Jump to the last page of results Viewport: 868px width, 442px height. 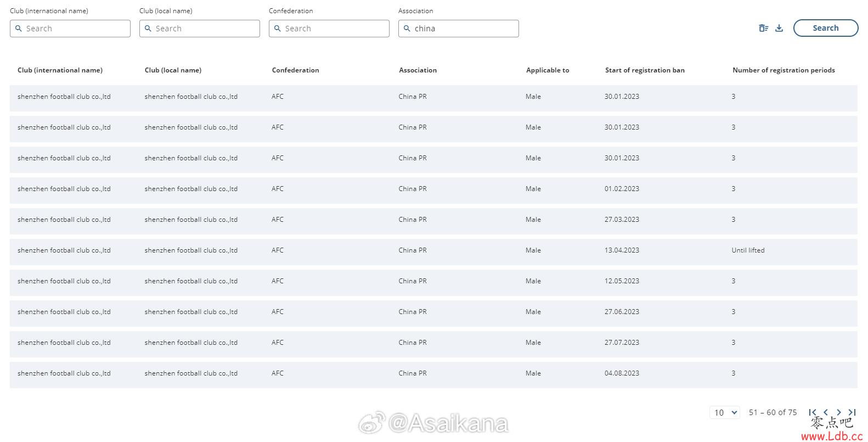click(852, 412)
